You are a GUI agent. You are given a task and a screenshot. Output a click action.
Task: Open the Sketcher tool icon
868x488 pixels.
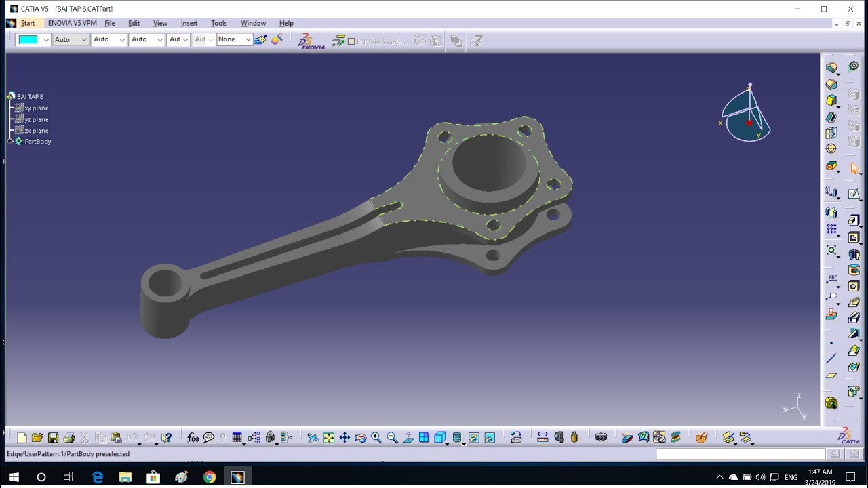coord(854,194)
